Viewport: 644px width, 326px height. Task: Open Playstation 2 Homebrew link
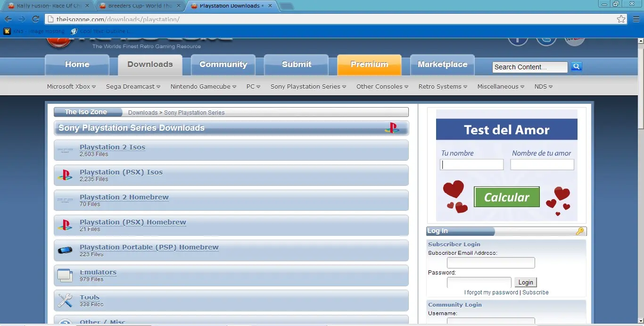tap(124, 197)
